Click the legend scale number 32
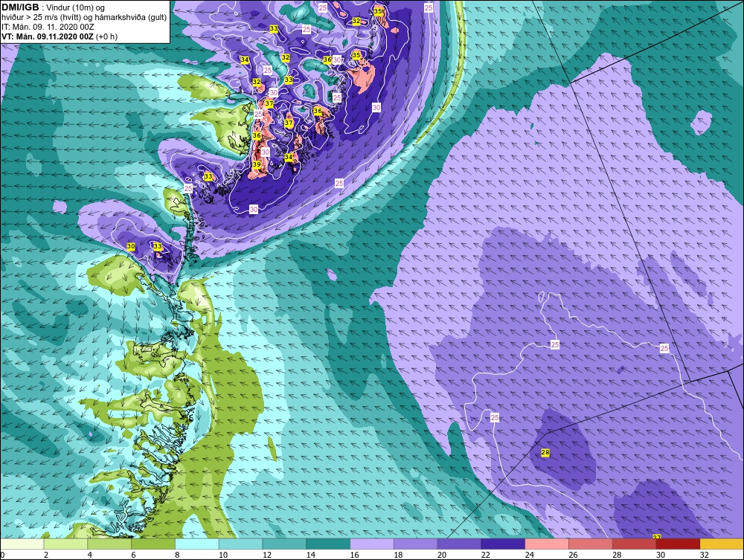This screenshot has height=560, width=744. (x=704, y=555)
